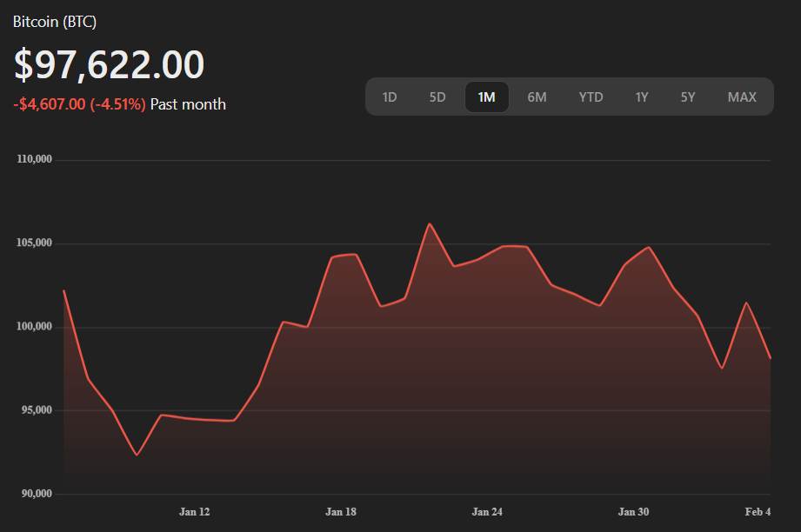Click the 105,000 y-axis label
This screenshot has width=801, height=532.
pos(34,243)
